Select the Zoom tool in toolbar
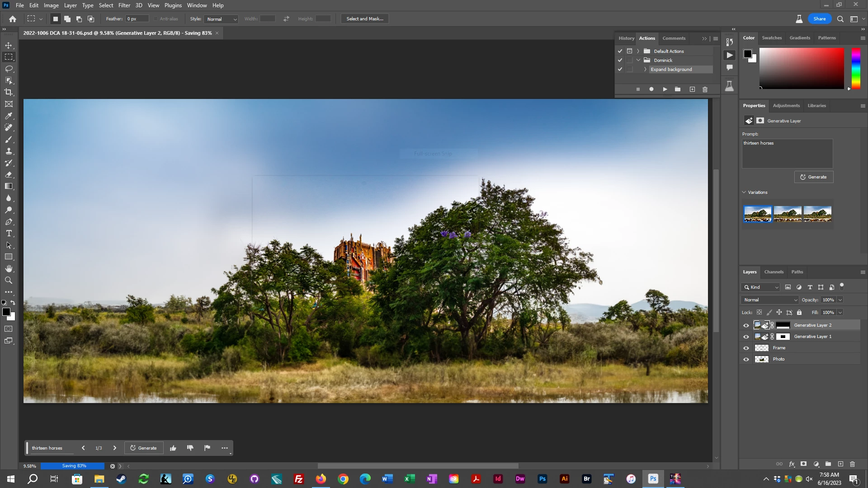This screenshot has height=488, width=868. (9, 281)
